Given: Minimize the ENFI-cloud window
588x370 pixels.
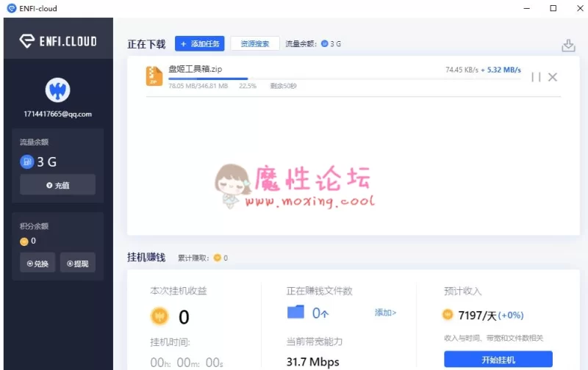Looking at the screenshot, I should point(526,8).
